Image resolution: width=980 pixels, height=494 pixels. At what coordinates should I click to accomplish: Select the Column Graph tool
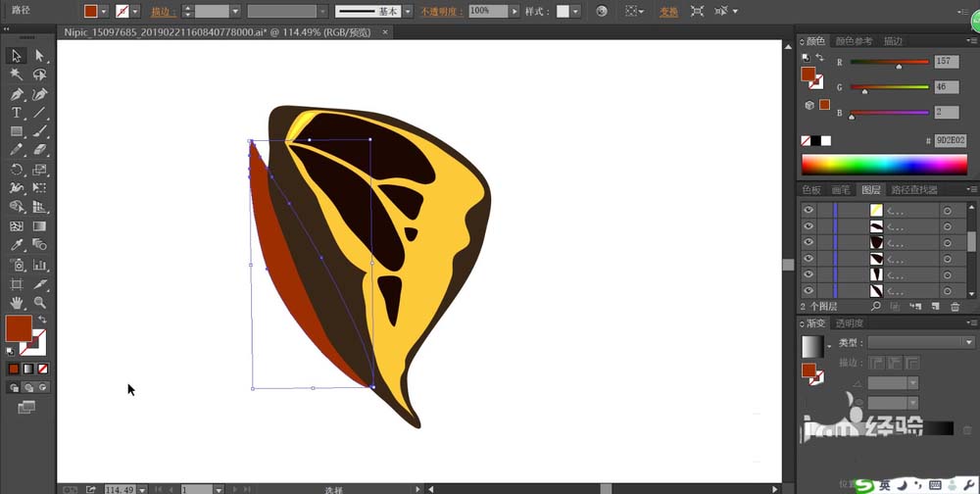point(39,265)
